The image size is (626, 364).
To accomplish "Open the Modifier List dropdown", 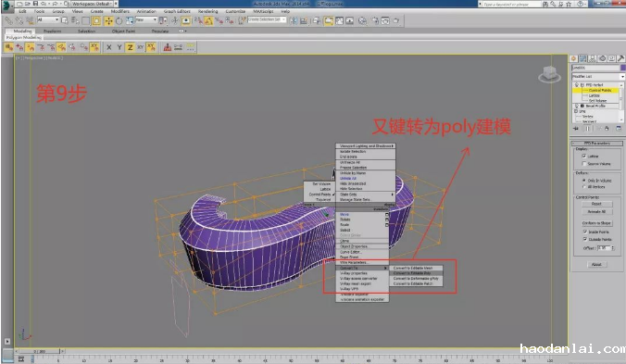I will click(598, 76).
